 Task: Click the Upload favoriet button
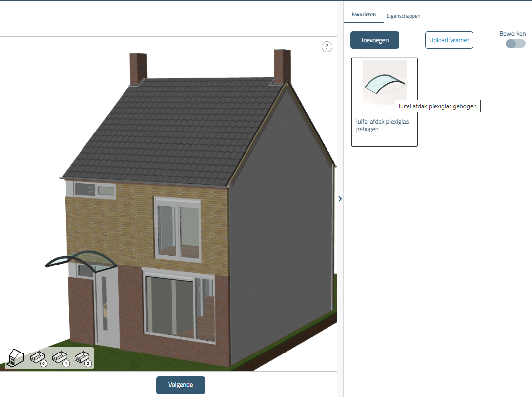(x=449, y=40)
